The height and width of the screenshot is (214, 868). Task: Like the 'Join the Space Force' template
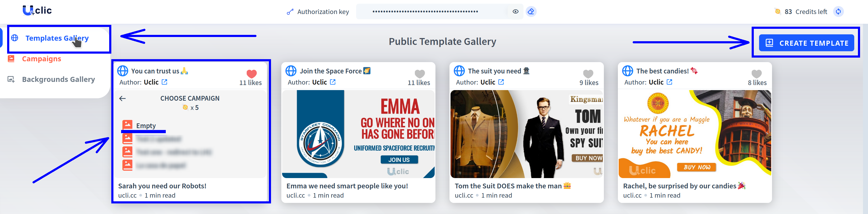pos(420,74)
